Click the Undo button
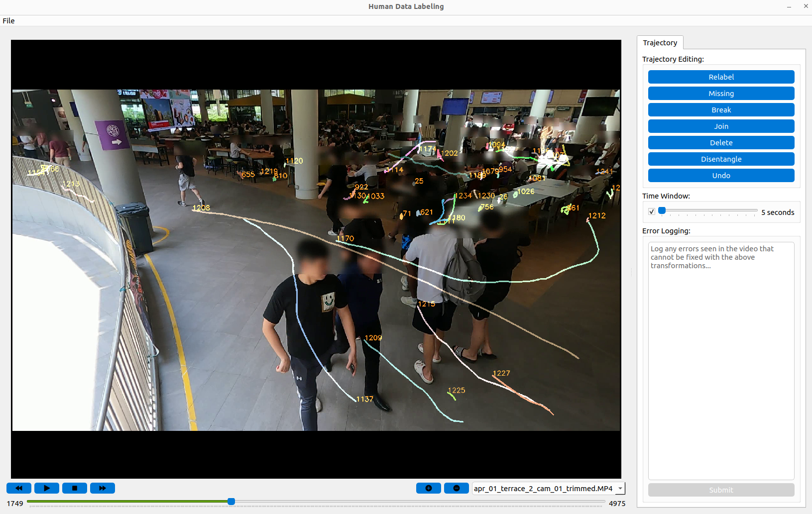812x514 pixels. coord(721,176)
